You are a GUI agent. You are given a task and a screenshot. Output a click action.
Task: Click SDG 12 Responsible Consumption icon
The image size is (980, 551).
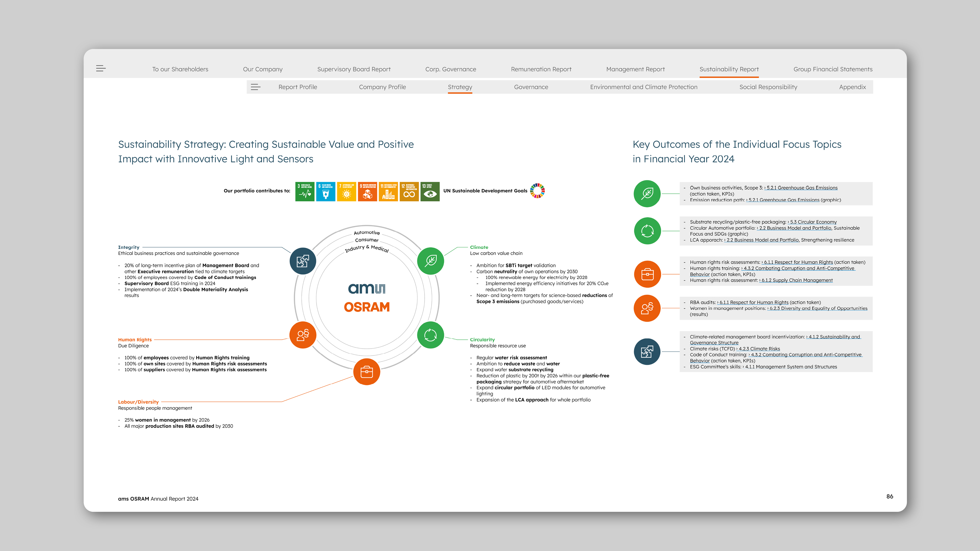point(409,191)
